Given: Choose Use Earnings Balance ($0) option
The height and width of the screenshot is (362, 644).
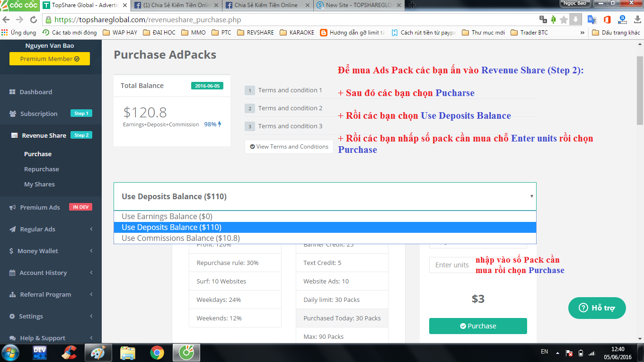Looking at the screenshot, I should 325,216.
